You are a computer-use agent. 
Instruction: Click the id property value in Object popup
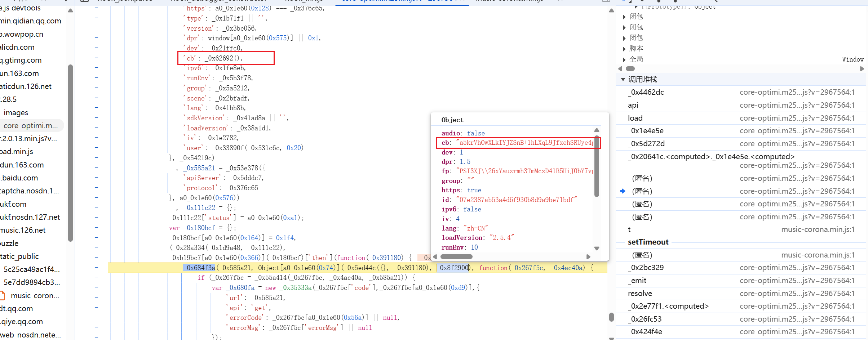517,200
